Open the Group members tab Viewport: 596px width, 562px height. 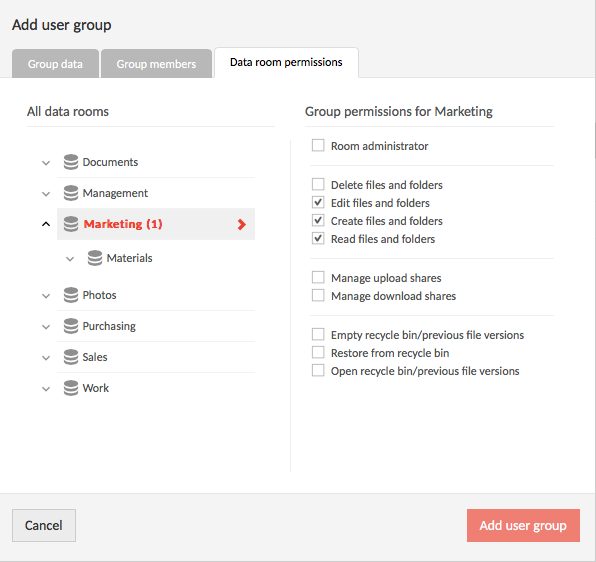click(156, 63)
